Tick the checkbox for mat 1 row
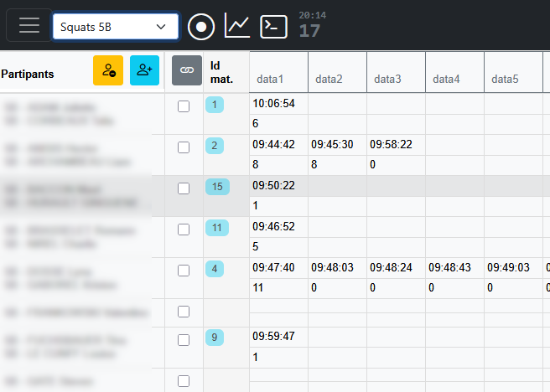 (184, 106)
